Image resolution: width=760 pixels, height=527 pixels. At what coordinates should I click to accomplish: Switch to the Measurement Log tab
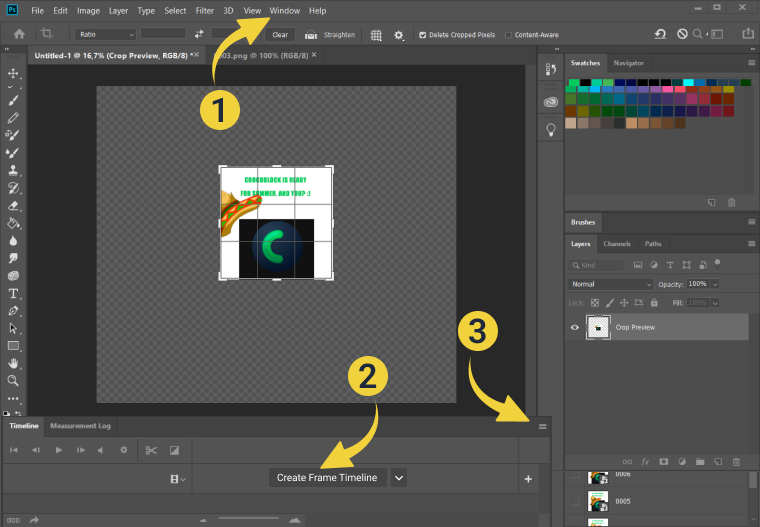[80, 426]
